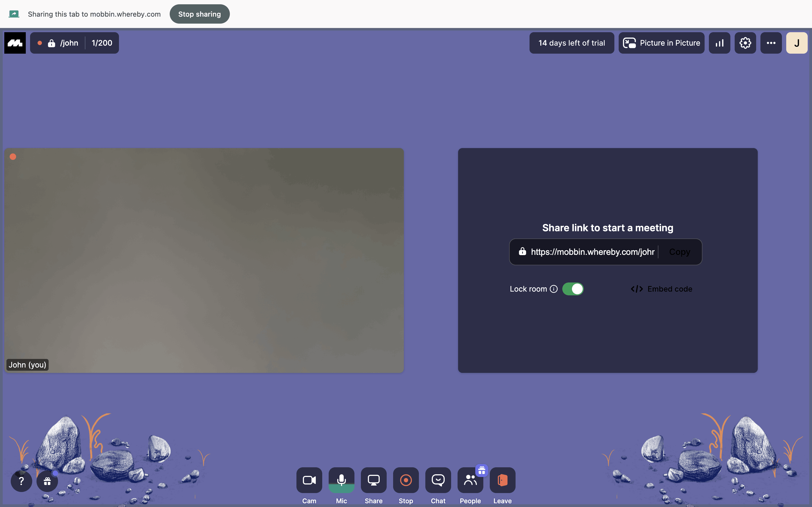
Task: Open the People list
Action: pyautogui.click(x=470, y=480)
